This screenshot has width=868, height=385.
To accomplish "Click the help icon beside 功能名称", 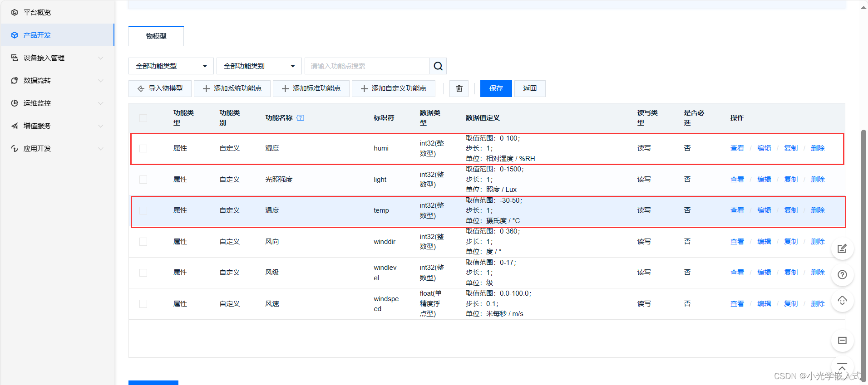I will pos(300,117).
